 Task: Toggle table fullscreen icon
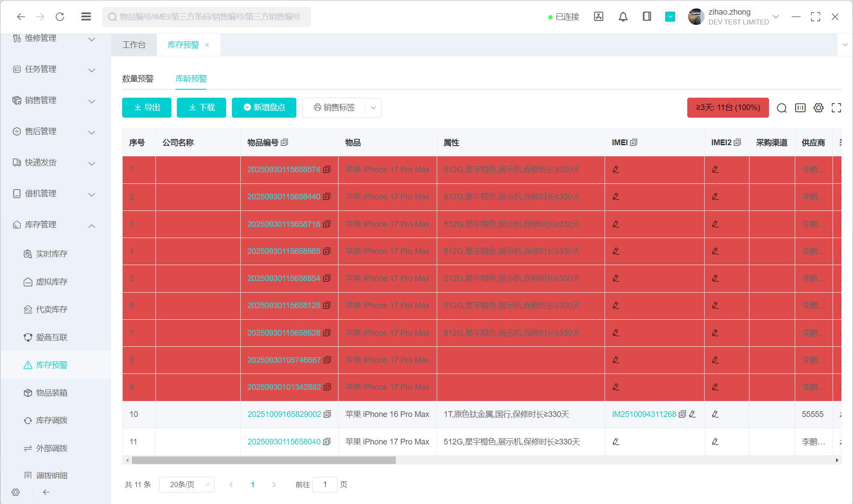(836, 108)
